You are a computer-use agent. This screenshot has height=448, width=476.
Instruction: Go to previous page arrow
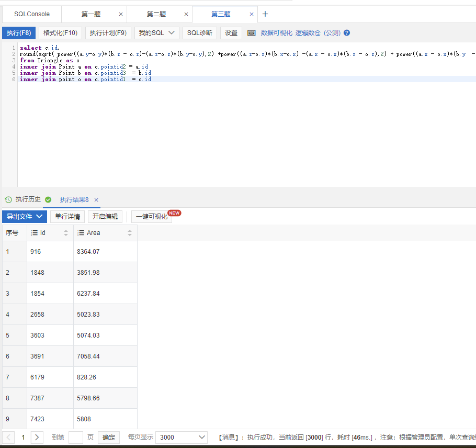[x=8, y=438]
